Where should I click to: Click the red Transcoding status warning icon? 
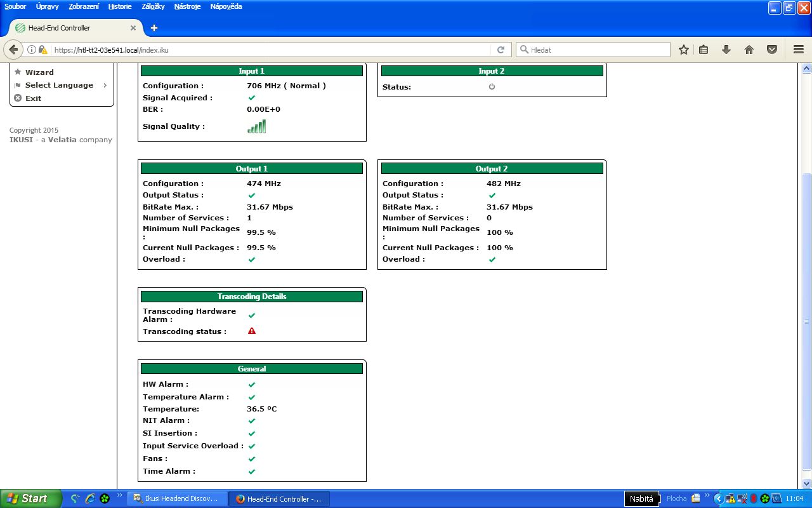point(252,331)
